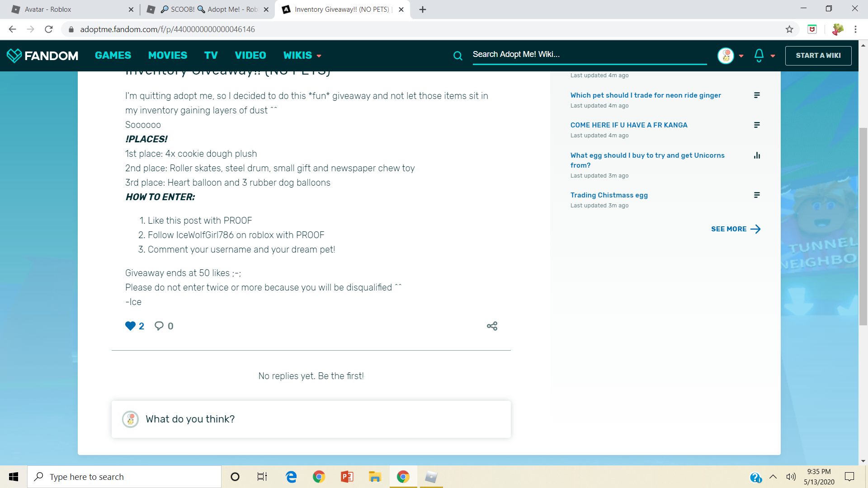This screenshot has width=868, height=488.
Task: Like the post with the heart icon
Action: (x=130, y=326)
